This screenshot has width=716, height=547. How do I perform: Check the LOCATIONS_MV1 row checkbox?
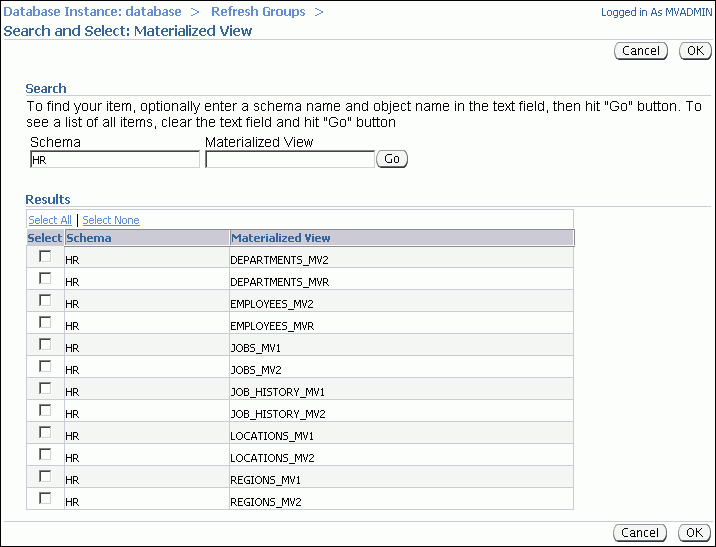click(x=45, y=432)
